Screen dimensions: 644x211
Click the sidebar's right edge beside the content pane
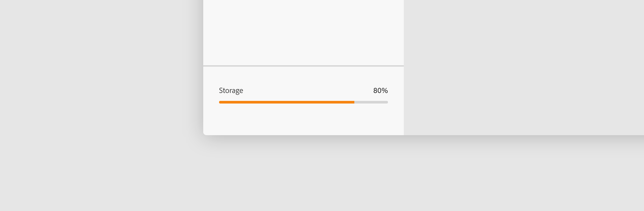(x=403, y=99)
